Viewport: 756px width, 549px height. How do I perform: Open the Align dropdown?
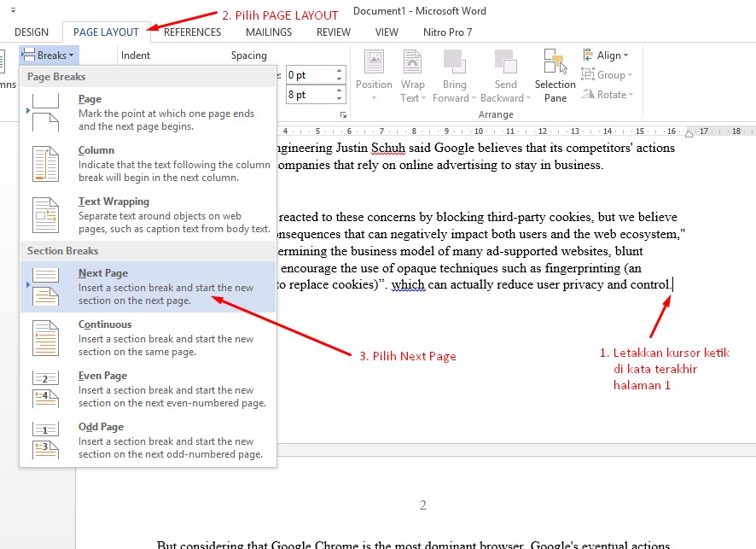click(606, 55)
